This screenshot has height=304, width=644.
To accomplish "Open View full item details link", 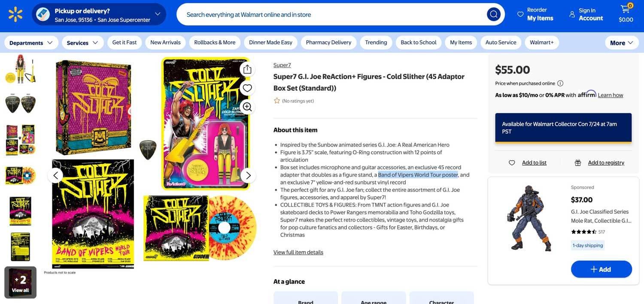I will (x=298, y=252).
